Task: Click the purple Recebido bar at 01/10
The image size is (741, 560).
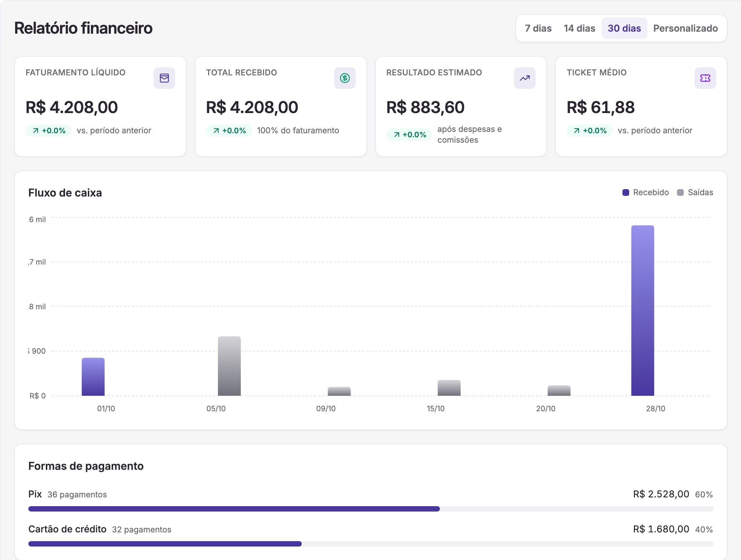Action: click(93, 377)
